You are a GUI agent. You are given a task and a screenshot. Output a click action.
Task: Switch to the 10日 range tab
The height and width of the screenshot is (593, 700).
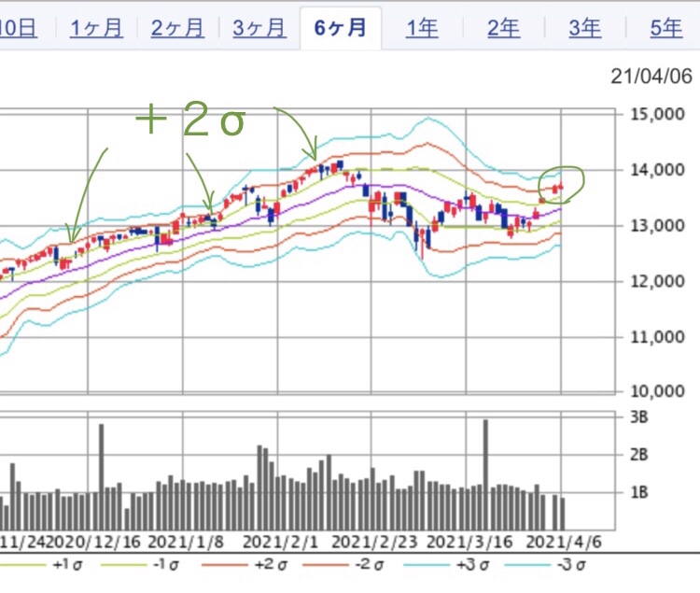tap(17, 28)
